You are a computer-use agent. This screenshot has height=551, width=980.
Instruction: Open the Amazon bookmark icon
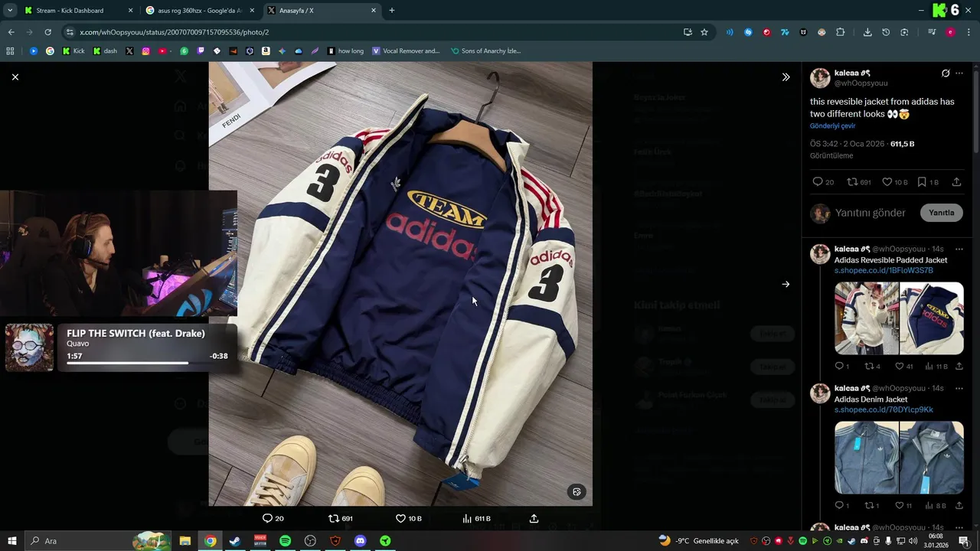coord(266,51)
